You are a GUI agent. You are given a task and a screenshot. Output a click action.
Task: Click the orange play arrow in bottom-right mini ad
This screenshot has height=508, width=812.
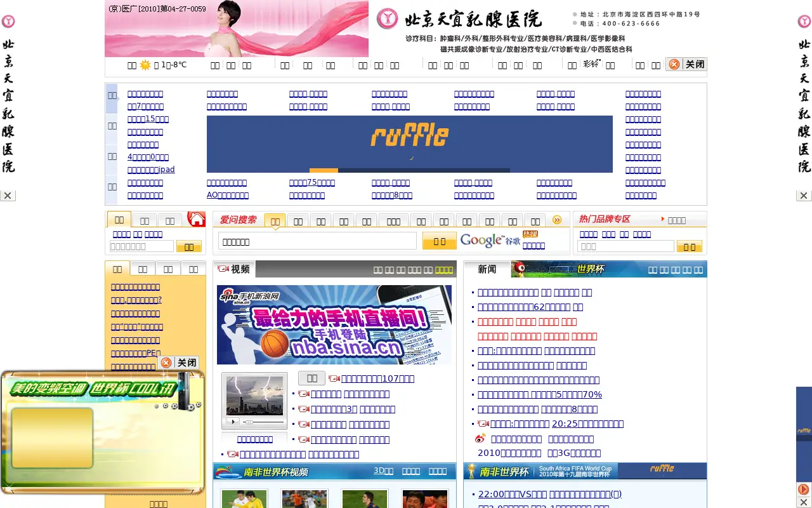point(803,489)
